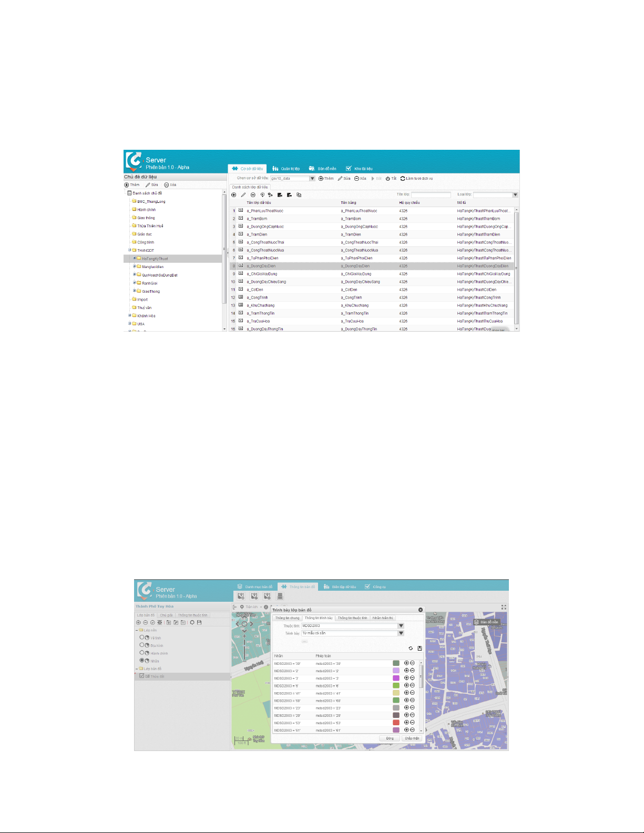
Task: Click the color swatch for MDSD2003 = '39'
Action: (396, 663)
